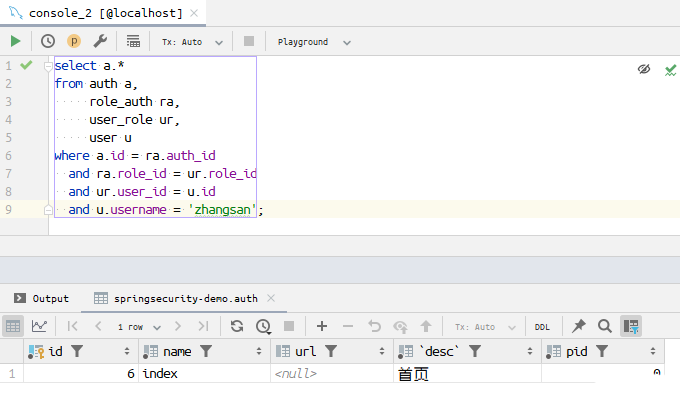Sort by the url column arrows
680x397 pixels.
click(382, 351)
